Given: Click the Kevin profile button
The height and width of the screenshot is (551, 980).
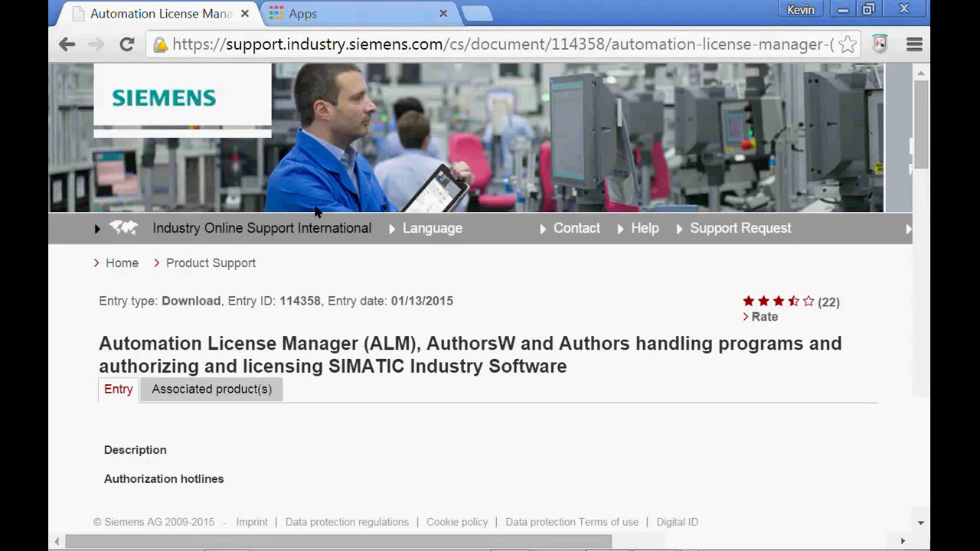Looking at the screenshot, I should tap(801, 9).
